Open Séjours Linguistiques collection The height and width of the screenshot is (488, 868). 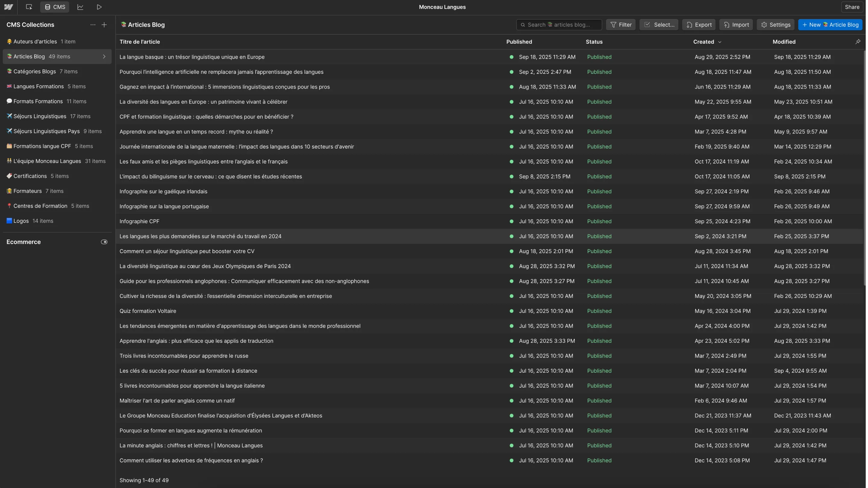pyautogui.click(x=40, y=116)
